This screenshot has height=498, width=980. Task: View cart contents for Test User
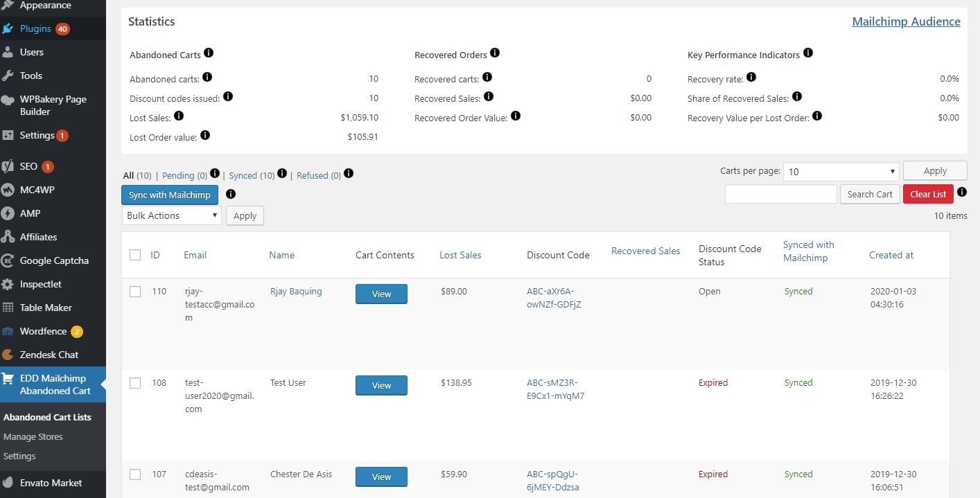381,386
